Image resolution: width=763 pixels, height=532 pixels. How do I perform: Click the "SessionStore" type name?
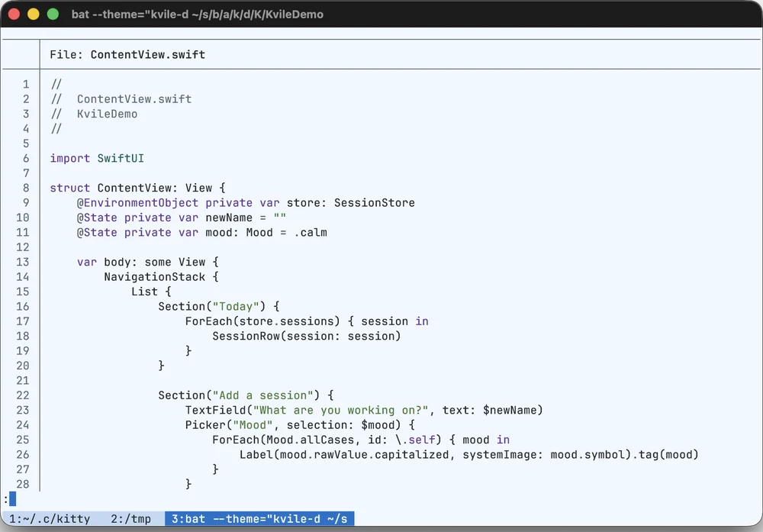[x=374, y=202]
